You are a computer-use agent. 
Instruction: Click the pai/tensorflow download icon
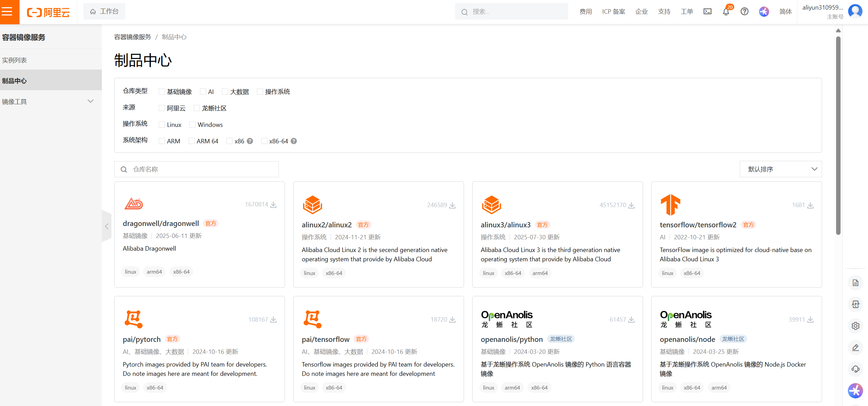[452, 320]
